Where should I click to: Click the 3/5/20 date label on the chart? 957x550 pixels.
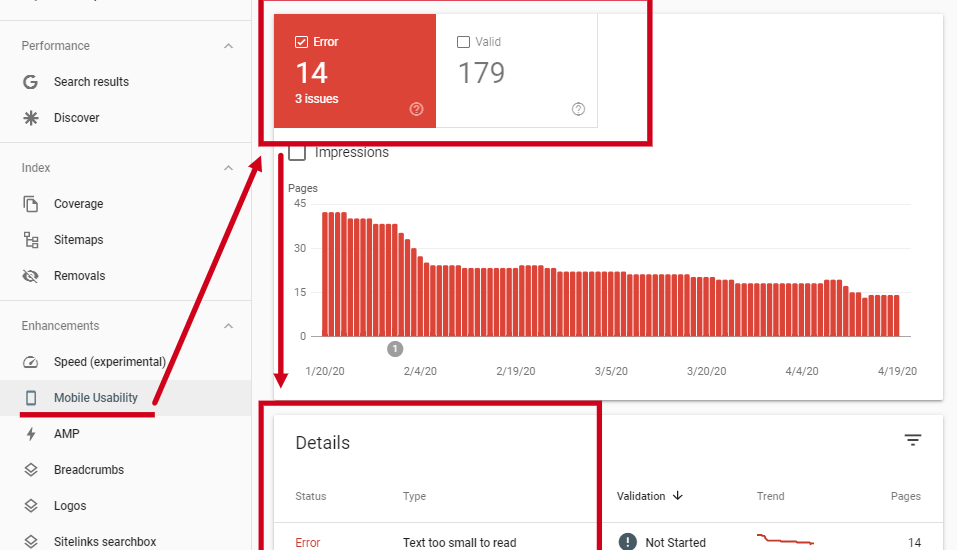611,371
